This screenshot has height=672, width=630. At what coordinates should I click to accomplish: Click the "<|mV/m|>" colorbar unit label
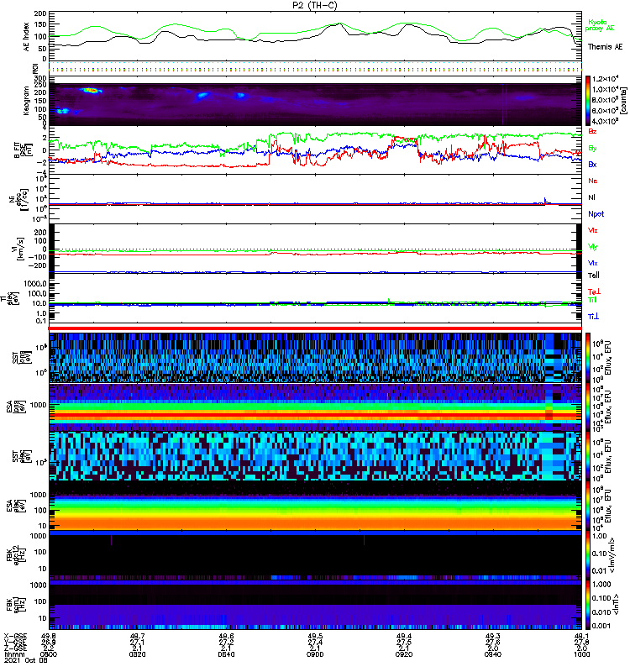tap(612, 555)
